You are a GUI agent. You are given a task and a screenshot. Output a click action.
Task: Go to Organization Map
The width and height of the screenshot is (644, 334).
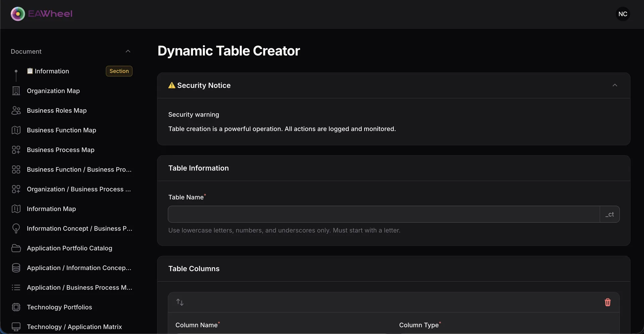53,91
